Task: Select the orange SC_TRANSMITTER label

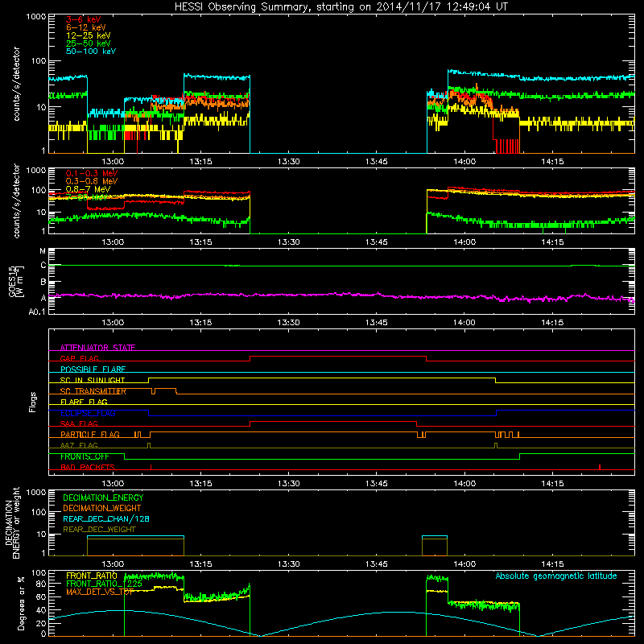Action: point(93,391)
